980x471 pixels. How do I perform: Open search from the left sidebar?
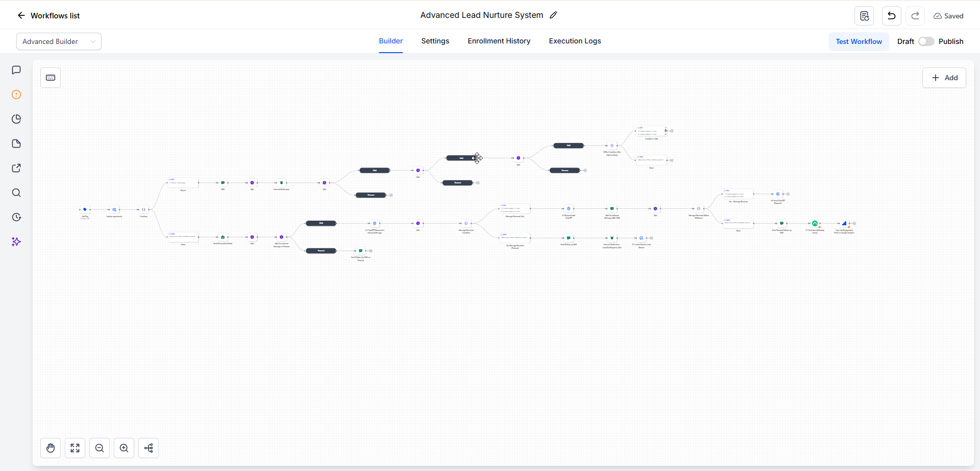click(16, 193)
